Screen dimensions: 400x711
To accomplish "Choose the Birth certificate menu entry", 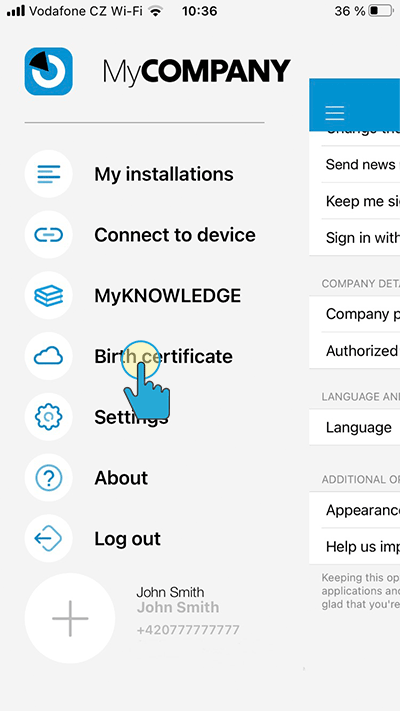I will 163,356.
